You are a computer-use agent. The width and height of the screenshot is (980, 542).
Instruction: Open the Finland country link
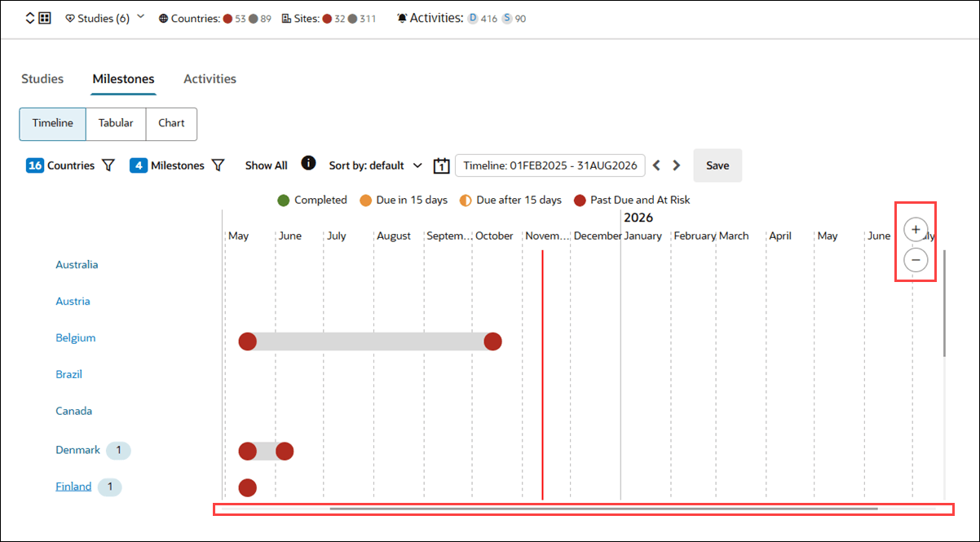click(x=73, y=486)
